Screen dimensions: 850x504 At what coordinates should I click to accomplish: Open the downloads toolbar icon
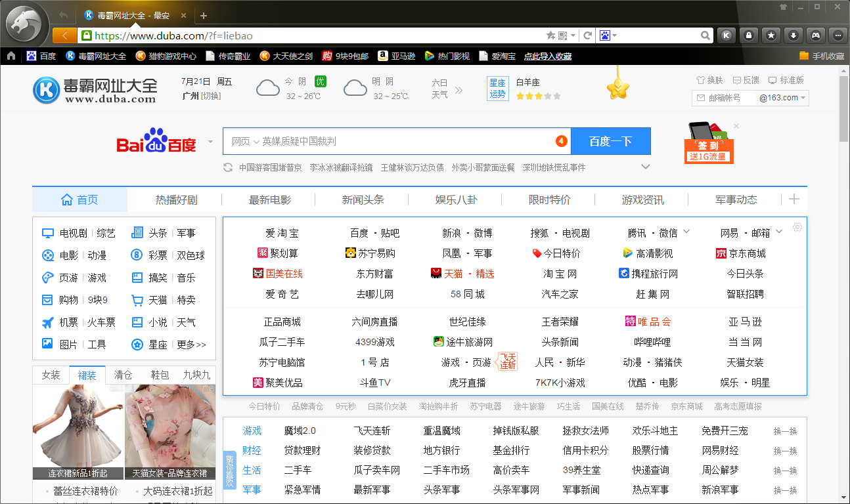click(x=794, y=35)
